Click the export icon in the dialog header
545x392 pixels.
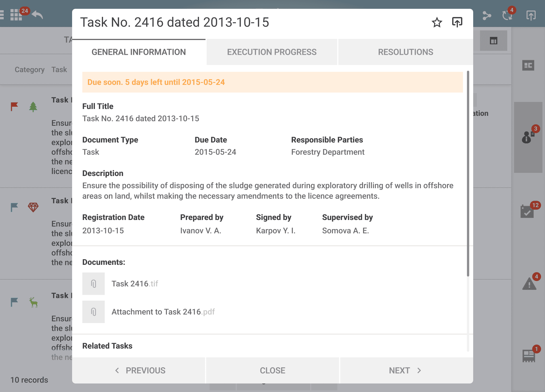click(x=457, y=22)
